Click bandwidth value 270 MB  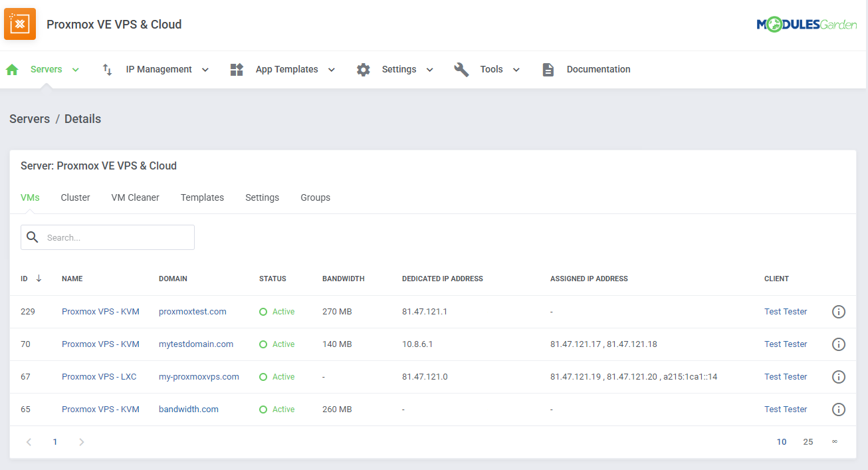tap(337, 312)
